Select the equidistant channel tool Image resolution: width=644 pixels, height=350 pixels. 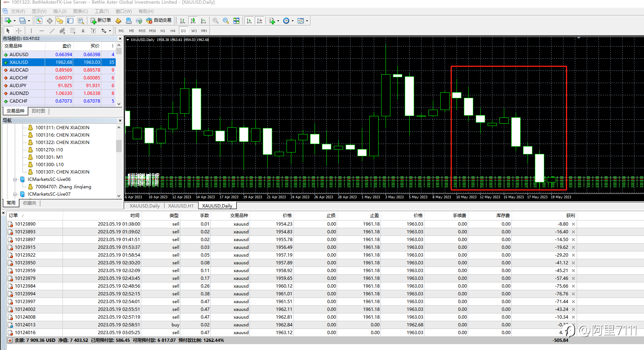click(x=62, y=31)
